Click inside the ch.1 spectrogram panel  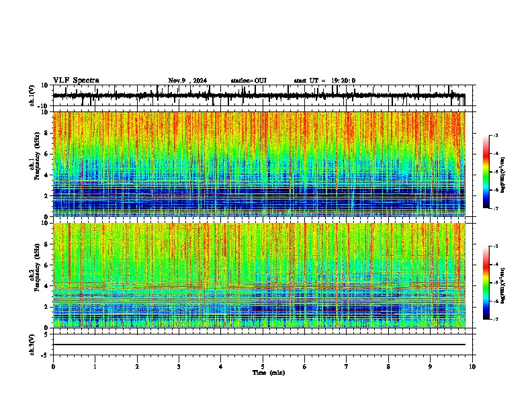pyautogui.click(x=259, y=164)
